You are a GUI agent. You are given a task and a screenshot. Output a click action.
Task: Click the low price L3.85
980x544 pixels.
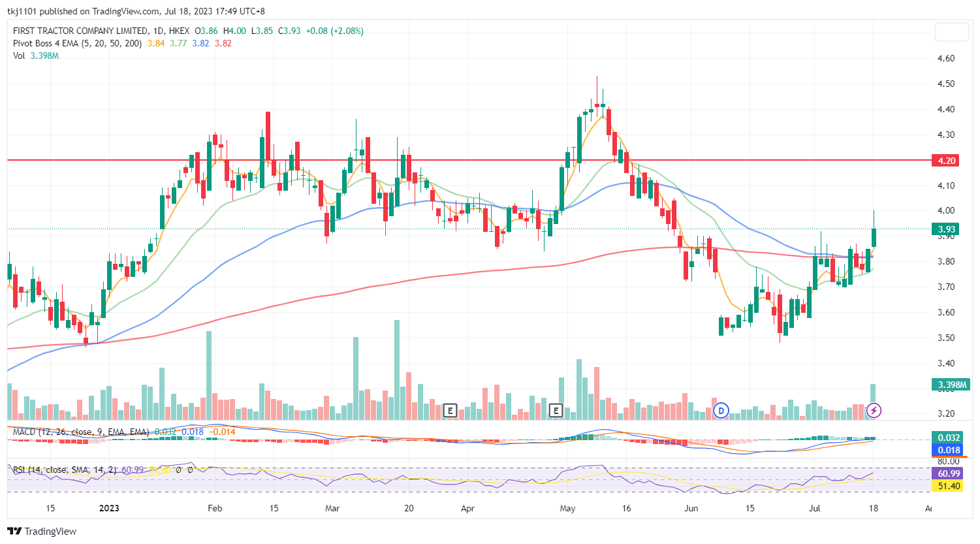point(262,31)
